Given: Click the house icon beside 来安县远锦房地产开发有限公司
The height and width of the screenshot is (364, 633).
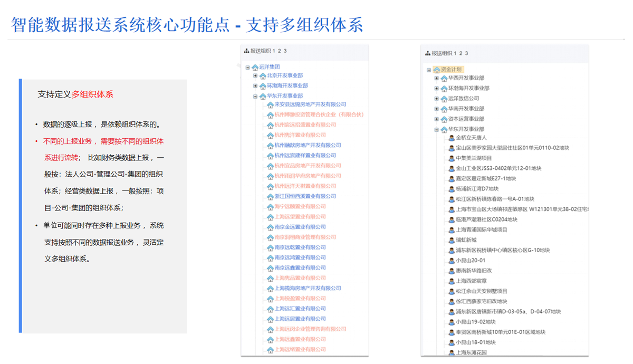Looking at the screenshot, I should (x=270, y=105).
